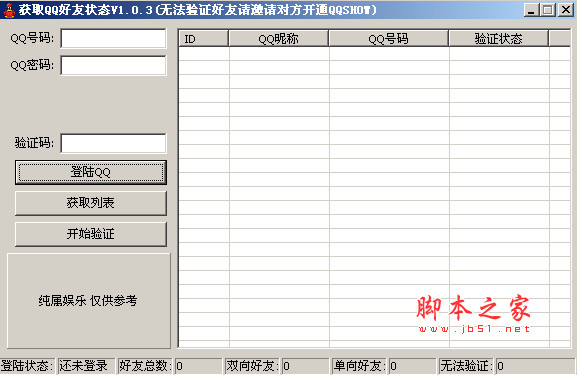
Task: Click the 获取列表 button
Action: point(91,203)
